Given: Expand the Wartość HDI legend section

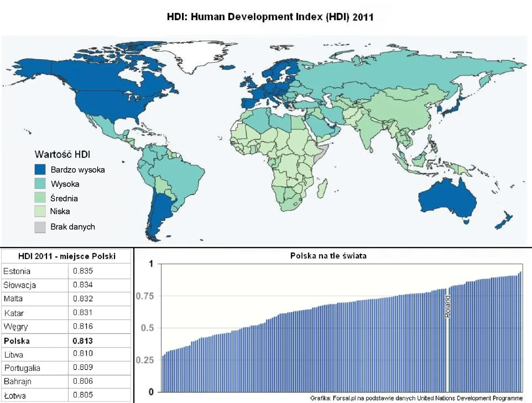Looking at the screenshot, I should [63, 154].
